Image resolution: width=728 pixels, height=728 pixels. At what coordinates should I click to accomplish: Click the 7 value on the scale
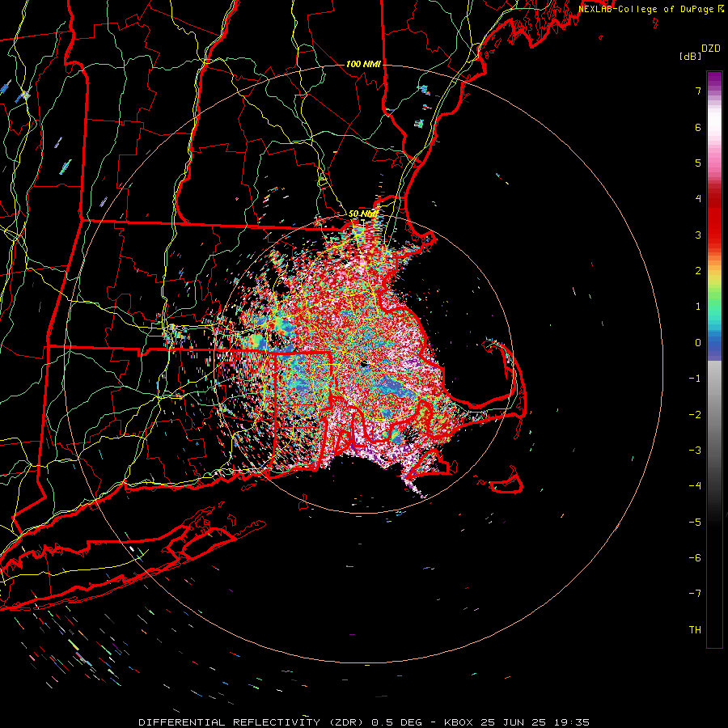(698, 91)
